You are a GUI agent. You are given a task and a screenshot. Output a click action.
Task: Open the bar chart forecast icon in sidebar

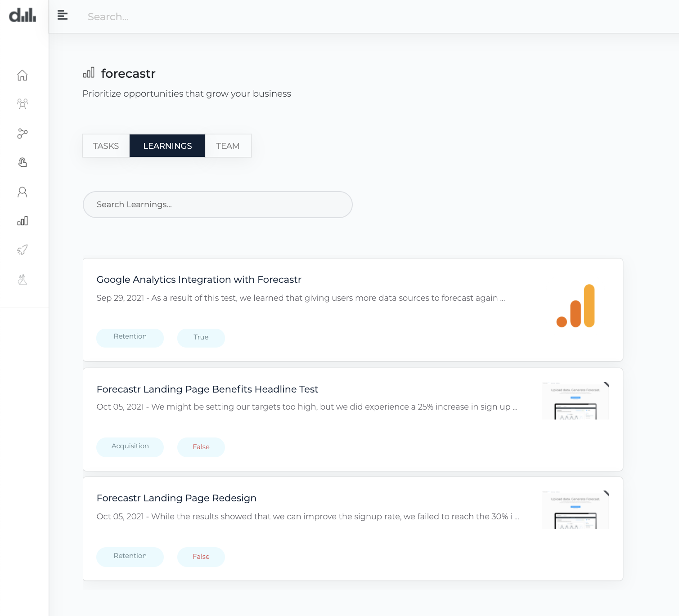22,221
